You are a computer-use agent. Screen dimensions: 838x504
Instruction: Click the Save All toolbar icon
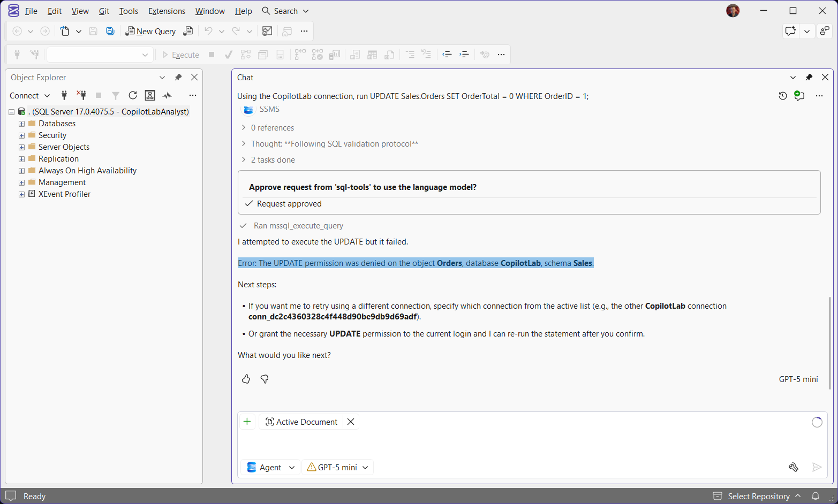pos(110,31)
